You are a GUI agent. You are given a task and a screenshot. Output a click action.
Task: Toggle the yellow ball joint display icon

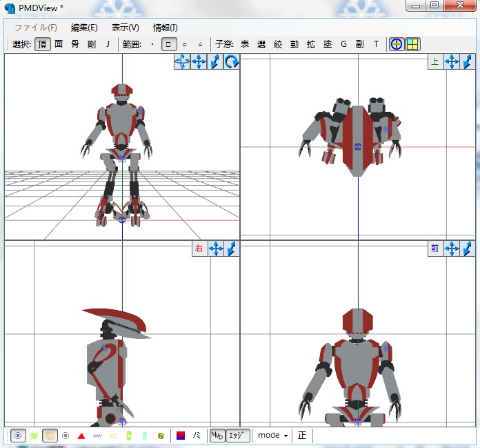click(x=161, y=436)
